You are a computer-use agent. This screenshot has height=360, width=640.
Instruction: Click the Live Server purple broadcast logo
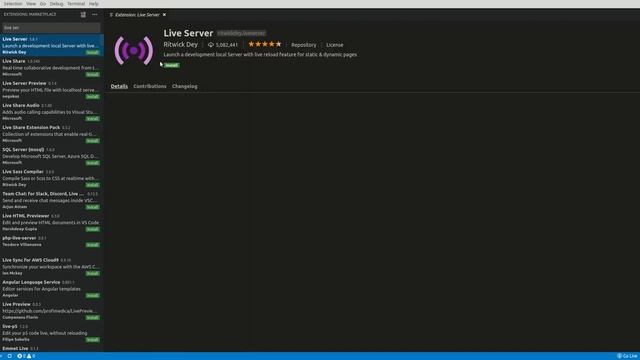(x=133, y=51)
